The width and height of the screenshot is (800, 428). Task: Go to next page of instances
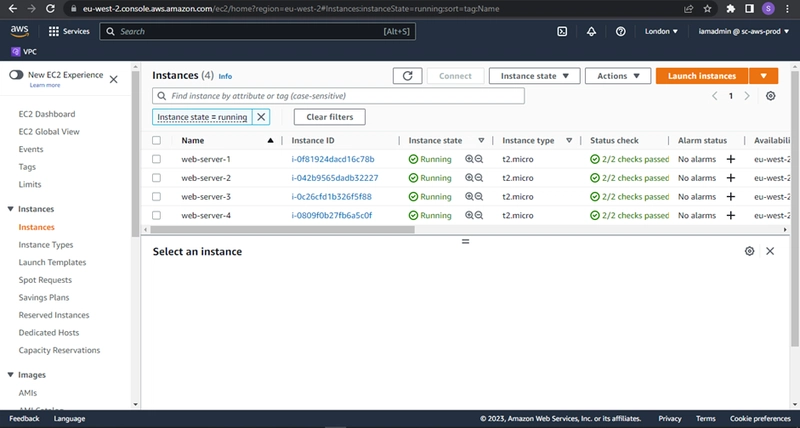747,96
